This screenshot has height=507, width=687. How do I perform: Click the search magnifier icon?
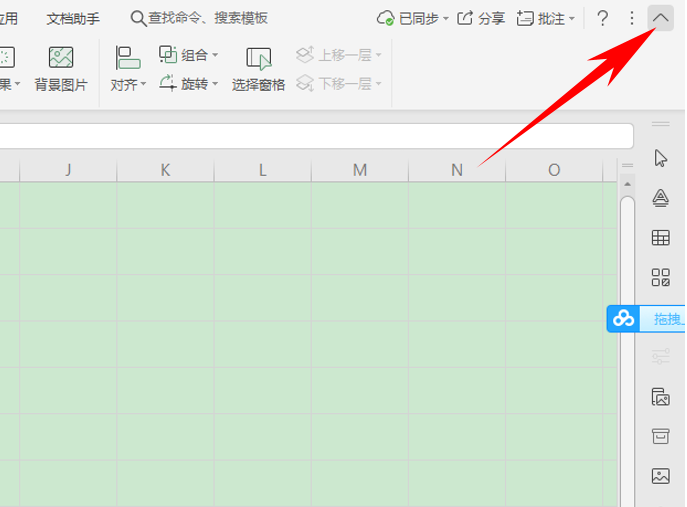(138, 19)
